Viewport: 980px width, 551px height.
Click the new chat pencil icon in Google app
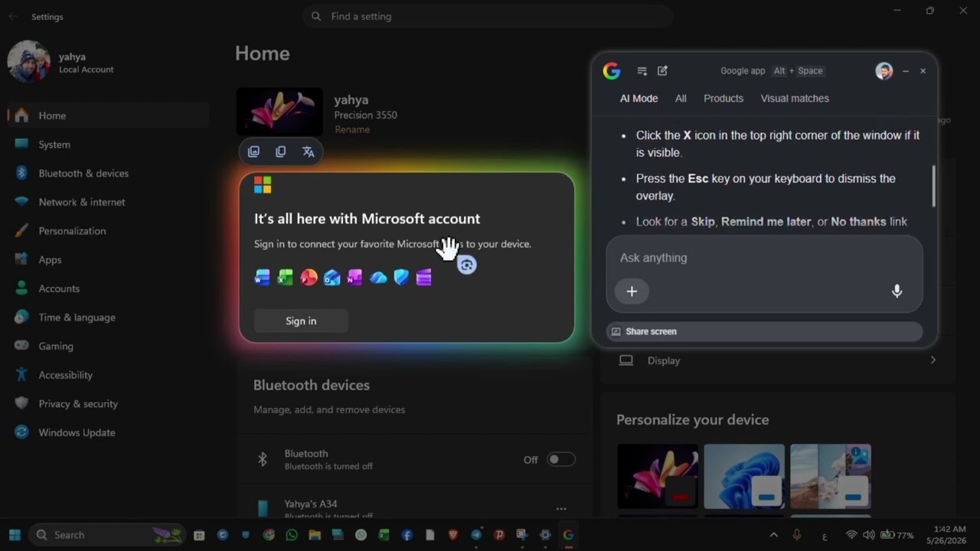coord(662,71)
